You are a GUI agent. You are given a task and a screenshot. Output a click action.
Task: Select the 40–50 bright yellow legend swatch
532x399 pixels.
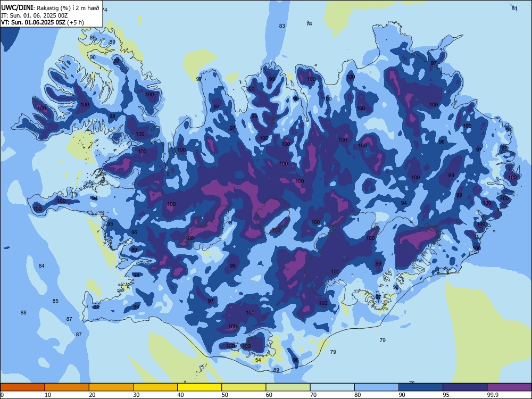tap(199, 387)
